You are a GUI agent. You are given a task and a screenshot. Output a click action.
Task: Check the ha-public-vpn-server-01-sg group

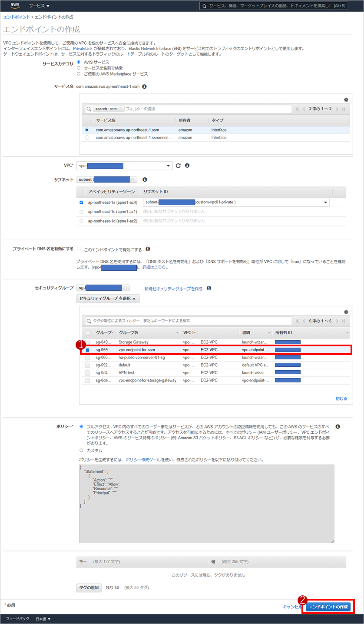88,358
